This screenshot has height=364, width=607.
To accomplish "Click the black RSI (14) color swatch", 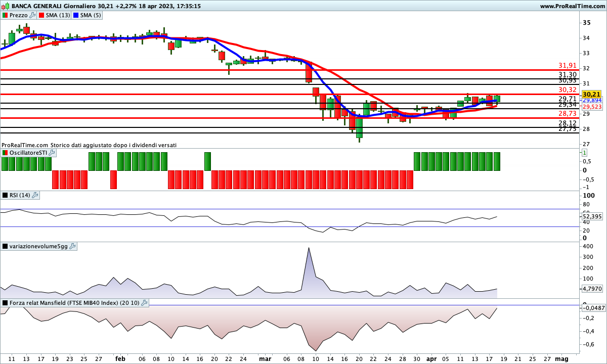I will [5, 195].
